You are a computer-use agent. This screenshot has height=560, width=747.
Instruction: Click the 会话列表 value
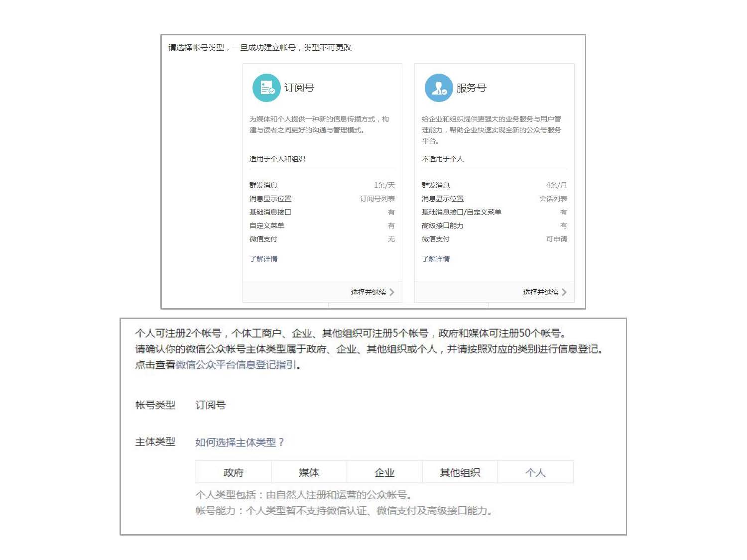click(x=553, y=199)
